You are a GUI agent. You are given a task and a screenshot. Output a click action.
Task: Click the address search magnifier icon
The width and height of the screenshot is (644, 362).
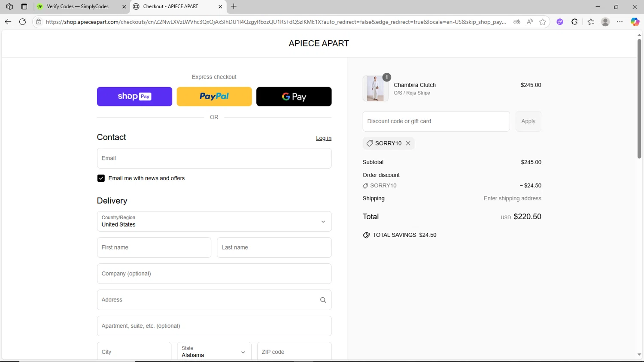tap(323, 300)
